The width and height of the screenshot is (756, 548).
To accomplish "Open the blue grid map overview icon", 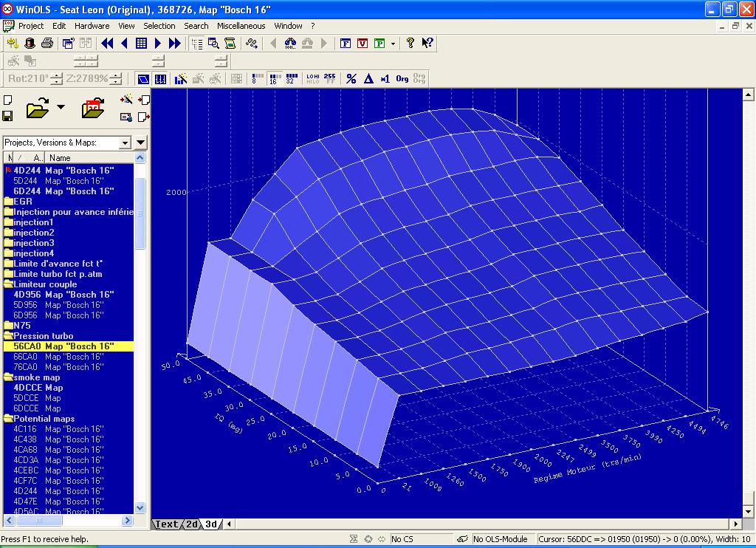I will click(141, 44).
